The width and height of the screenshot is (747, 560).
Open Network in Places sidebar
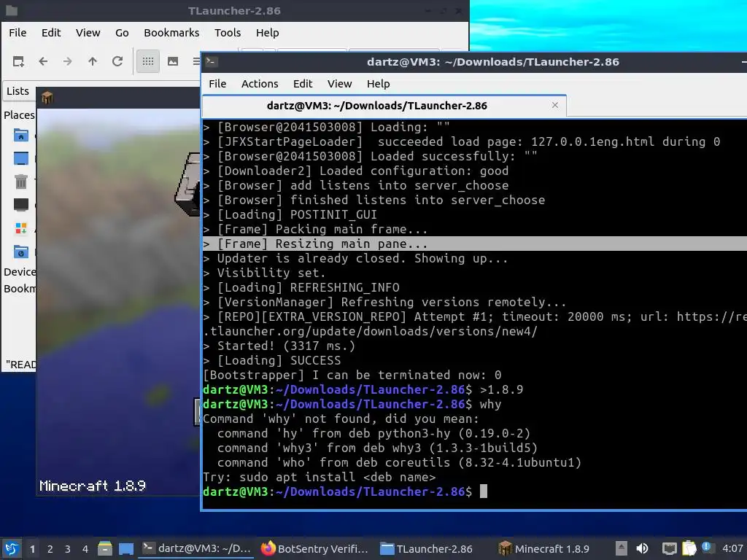point(21,252)
